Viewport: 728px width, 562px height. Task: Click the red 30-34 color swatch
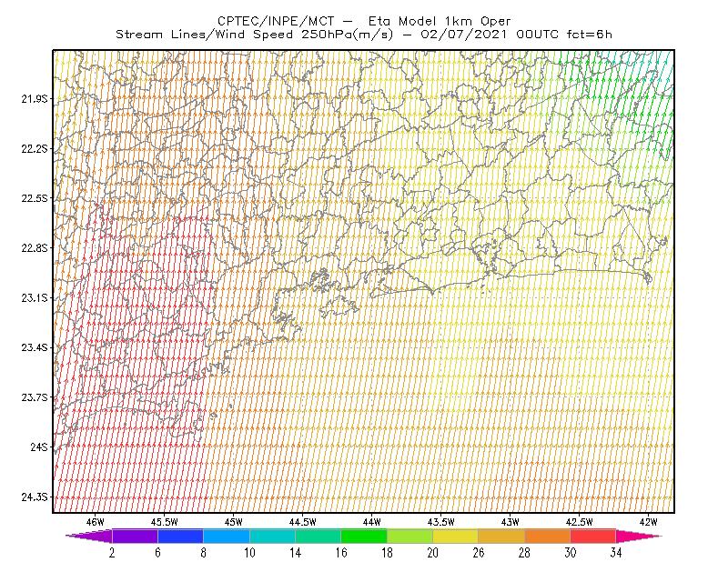tap(593, 536)
